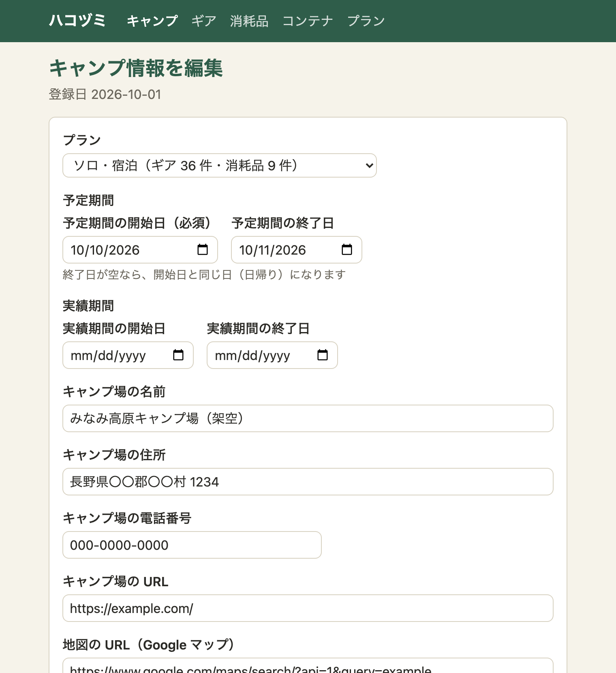Viewport: 616px width, 673px height.
Task: Open calendar picker for planned end date
Action: click(x=347, y=250)
